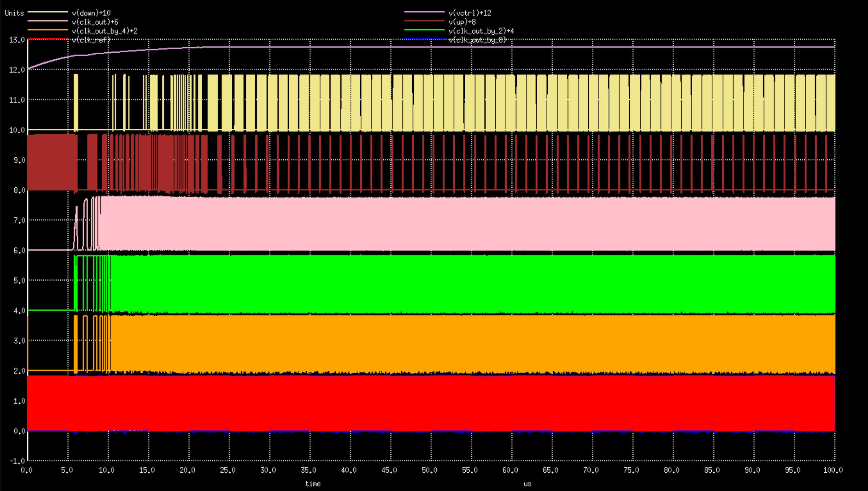Click the v(clk_out_by_4)+2 legend label

click(x=105, y=31)
